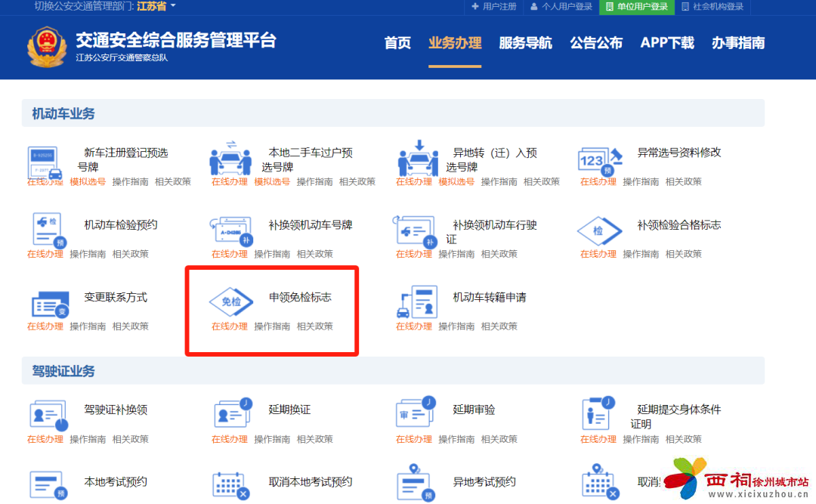Click 相关政策 under 申领免检标志
816x504 pixels.
[315, 326]
